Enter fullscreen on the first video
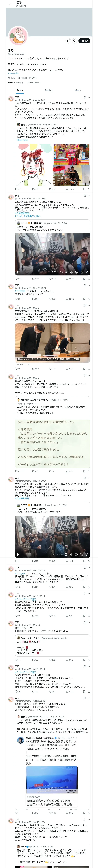The height and width of the screenshot is (868, 98). [x=87, y=272]
